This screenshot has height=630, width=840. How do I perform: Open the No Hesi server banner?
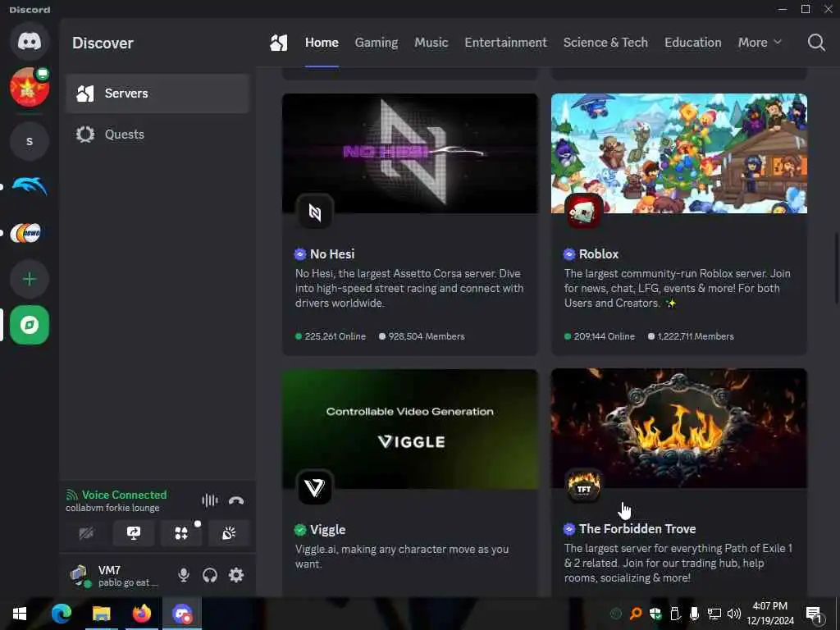410,153
